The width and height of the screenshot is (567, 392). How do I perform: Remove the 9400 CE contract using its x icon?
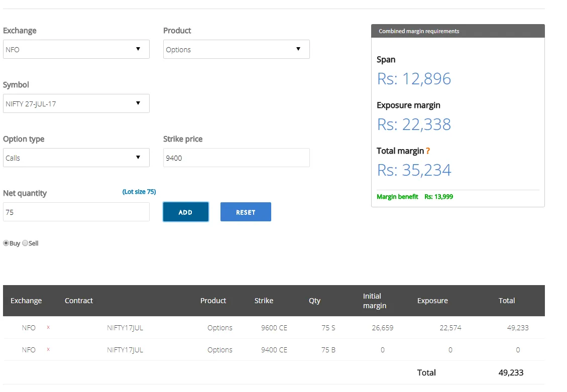pos(48,349)
